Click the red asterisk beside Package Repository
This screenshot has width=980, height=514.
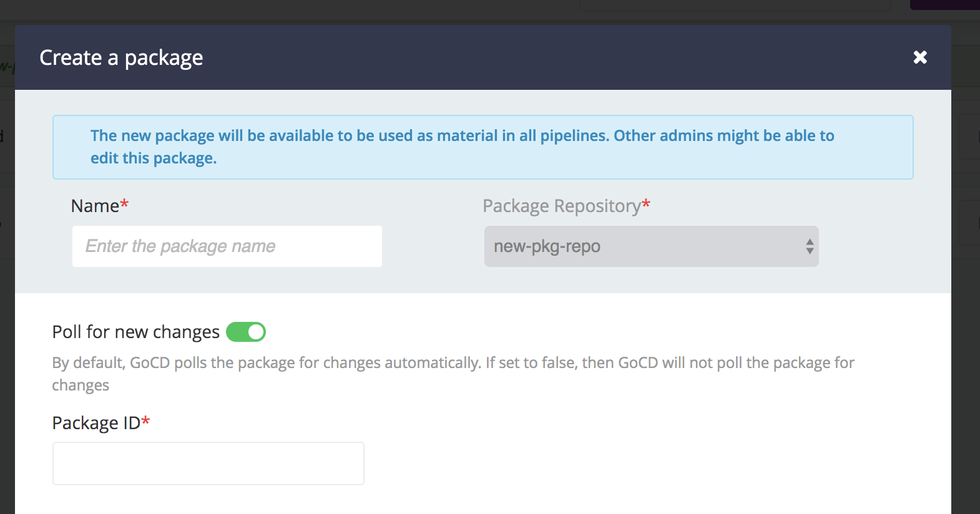[646, 204]
